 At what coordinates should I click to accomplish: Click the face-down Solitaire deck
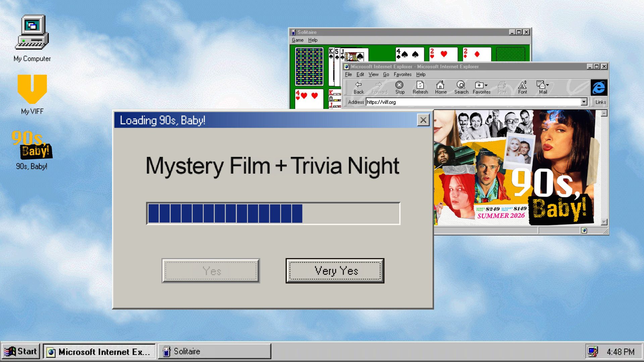309,66
